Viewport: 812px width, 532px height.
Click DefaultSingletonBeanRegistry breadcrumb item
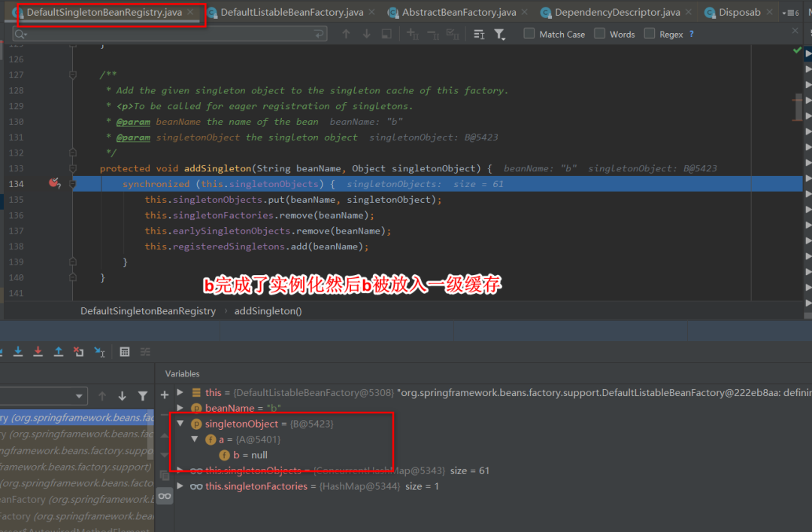(148, 310)
